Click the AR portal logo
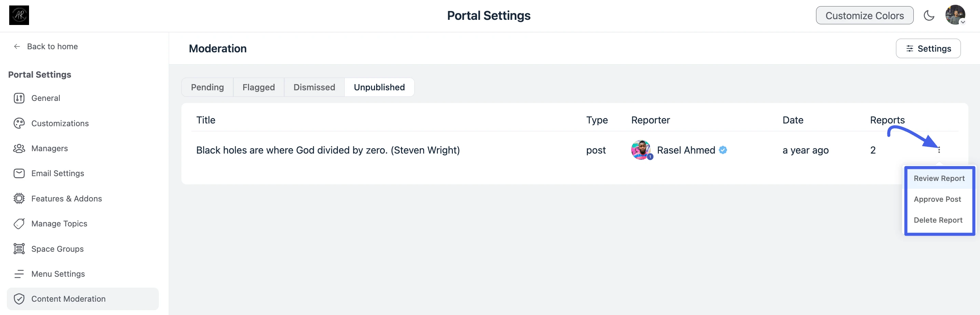Image resolution: width=980 pixels, height=315 pixels. point(19,15)
